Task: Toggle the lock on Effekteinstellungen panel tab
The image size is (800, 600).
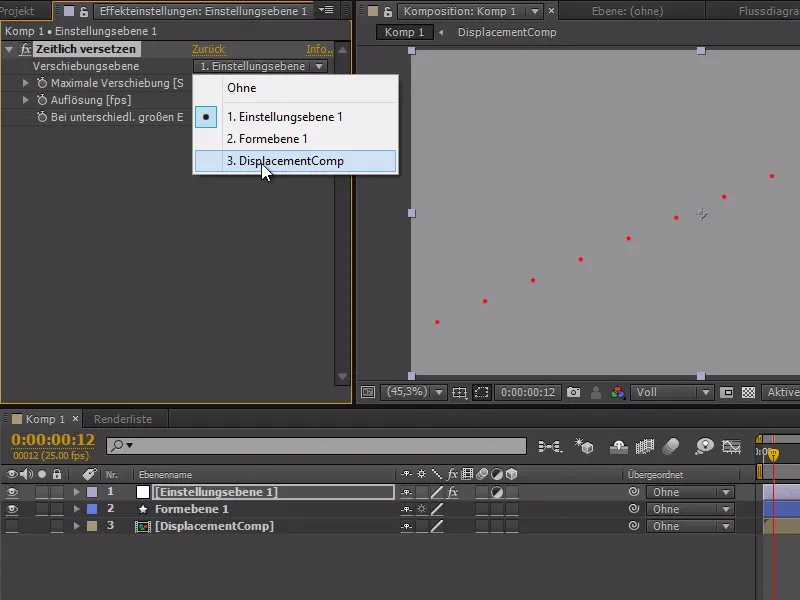Action: coord(84,11)
